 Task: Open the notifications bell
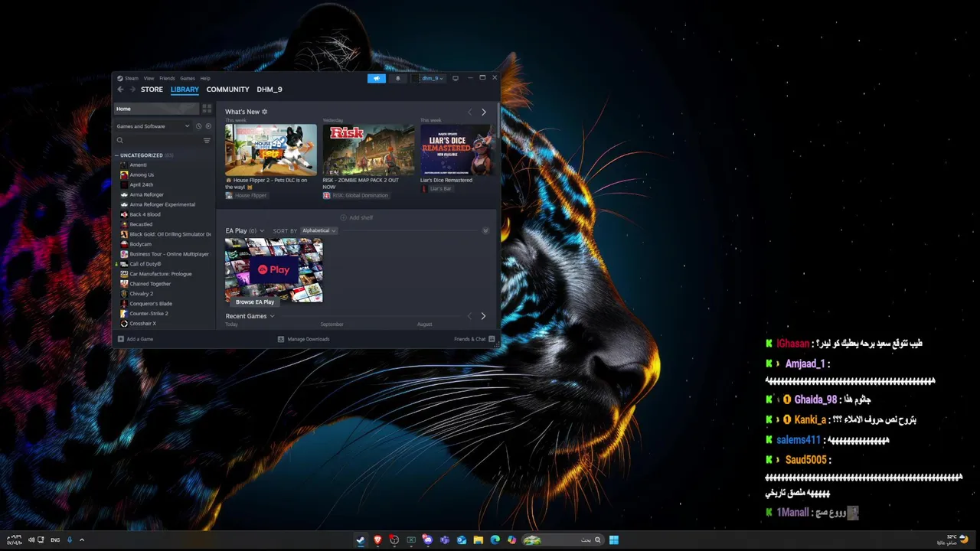pos(397,78)
